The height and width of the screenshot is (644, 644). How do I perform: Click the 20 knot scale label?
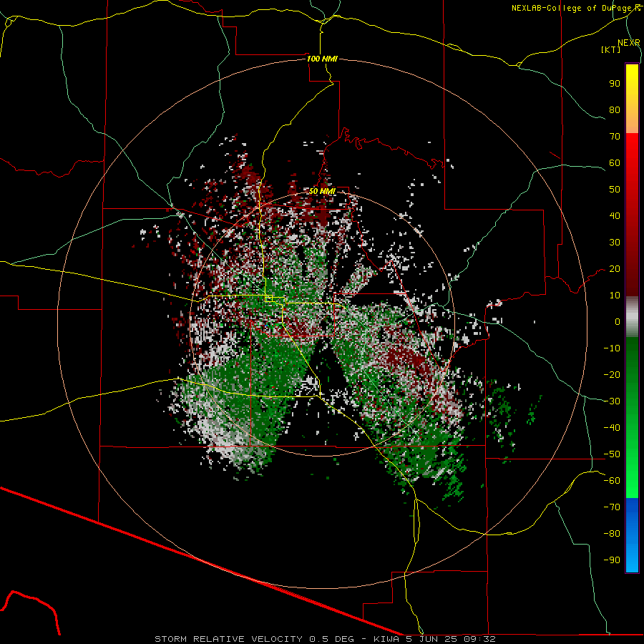[x=615, y=269]
